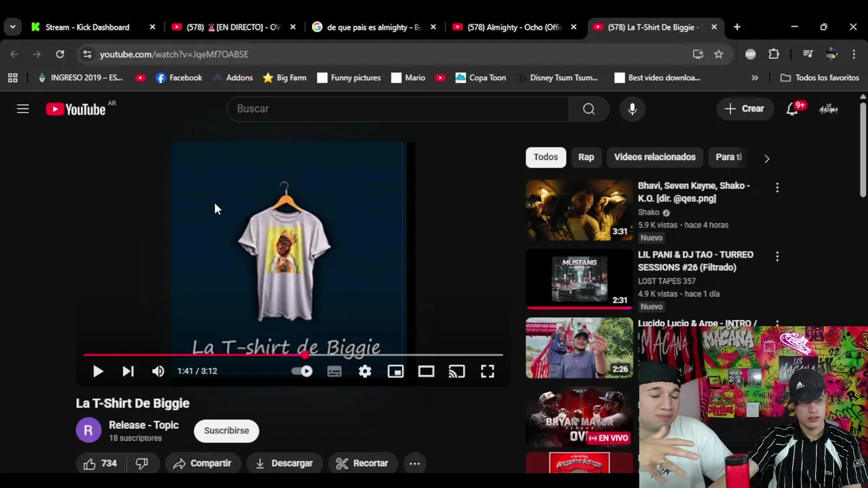The width and height of the screenshot is (868, 488).
Task: Open options for the Bhavi K.O. video
Action: [x=777, y=188]
